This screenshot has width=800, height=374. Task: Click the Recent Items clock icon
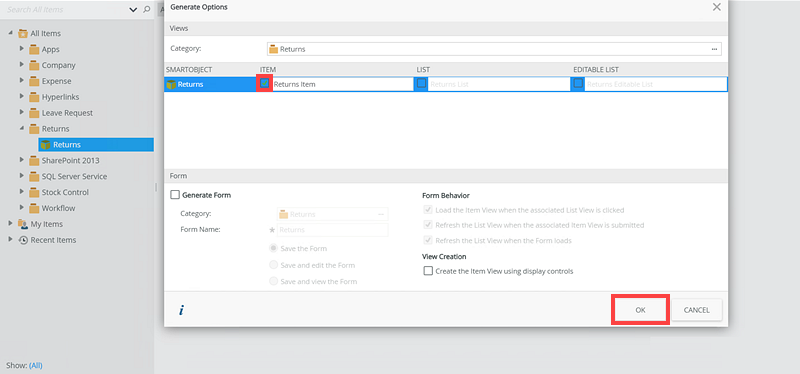[x=23, y=240]
